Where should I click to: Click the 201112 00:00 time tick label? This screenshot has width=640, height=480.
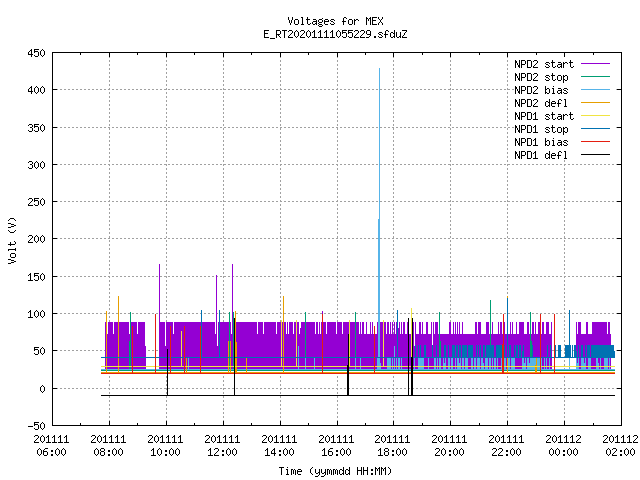tap(564, 446)
